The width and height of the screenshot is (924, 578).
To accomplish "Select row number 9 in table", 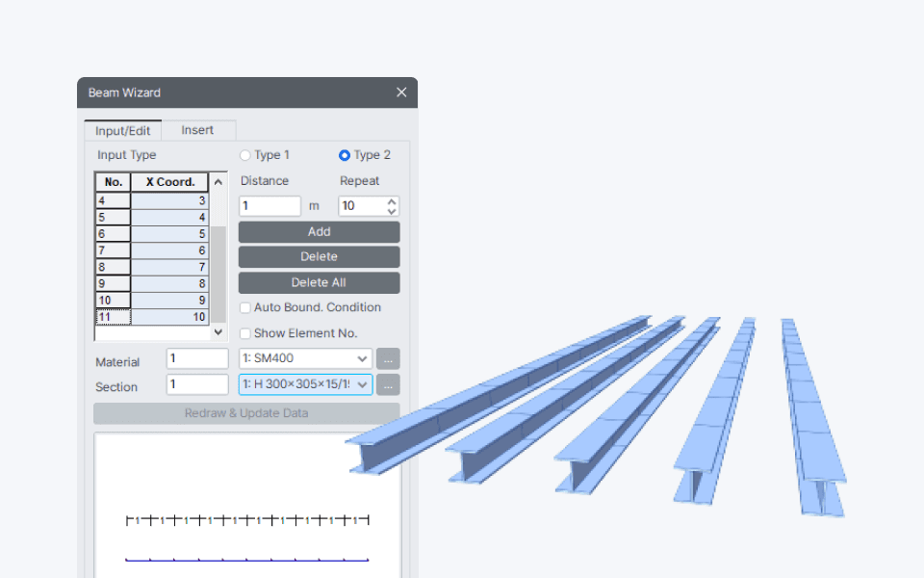I will [113, 283].
